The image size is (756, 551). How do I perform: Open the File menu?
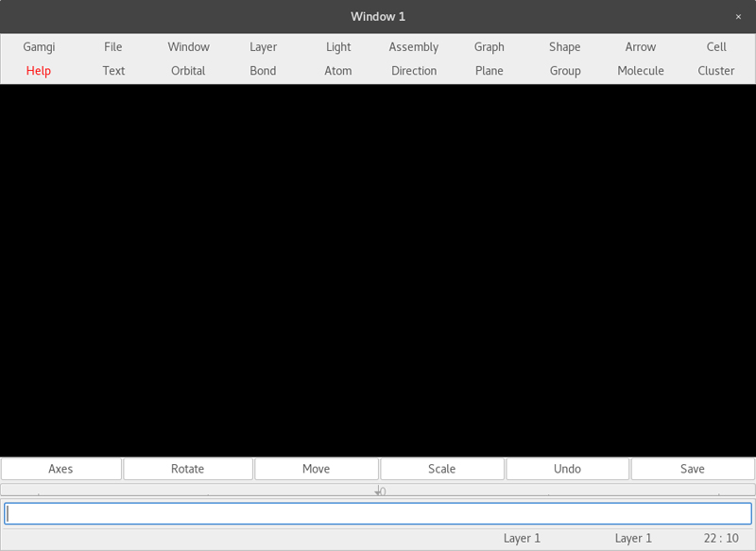click(113, 46)
